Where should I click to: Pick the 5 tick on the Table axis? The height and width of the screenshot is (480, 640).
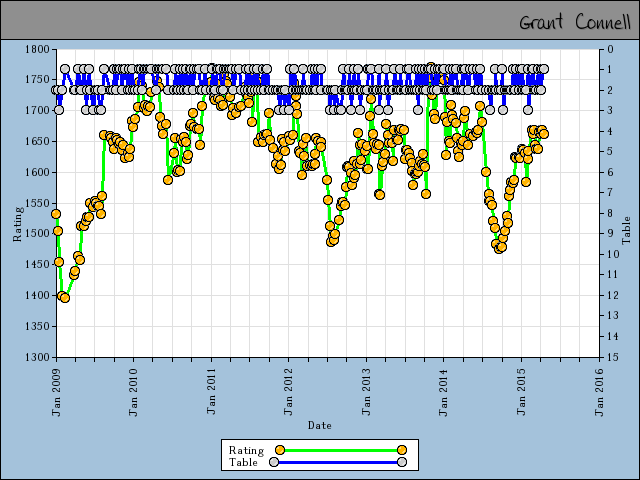[x=611, y=152]
